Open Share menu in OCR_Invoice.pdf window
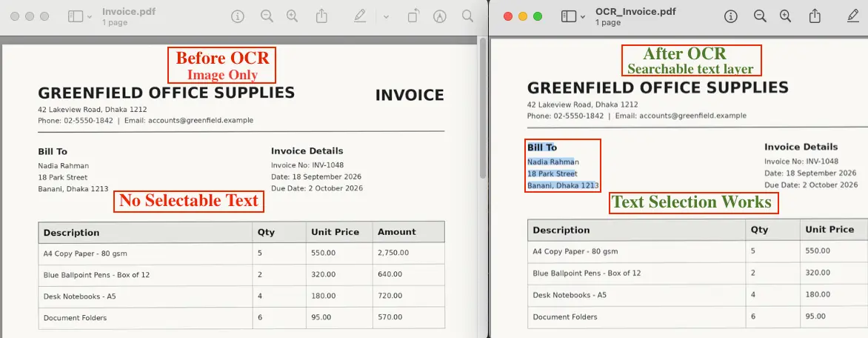Viewport: 868px width, 338px height. pyautogui.click(x=815, y=16)
